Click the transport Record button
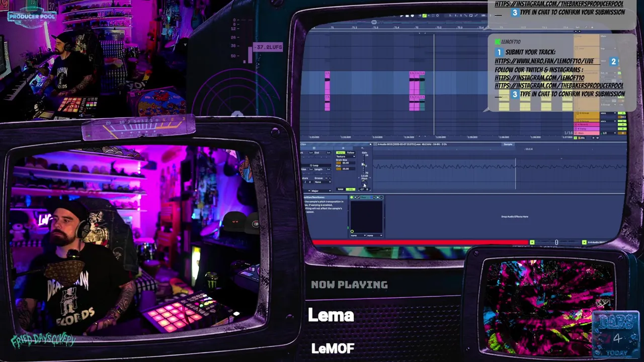The width and height of the screenshot is (644, 362). [413, 16]
